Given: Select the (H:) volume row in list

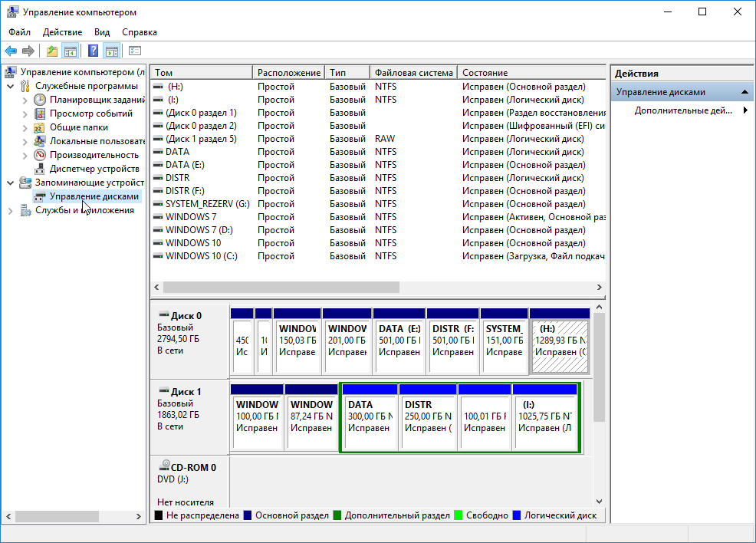Looking at the screenshot, I should coord(378,87).
